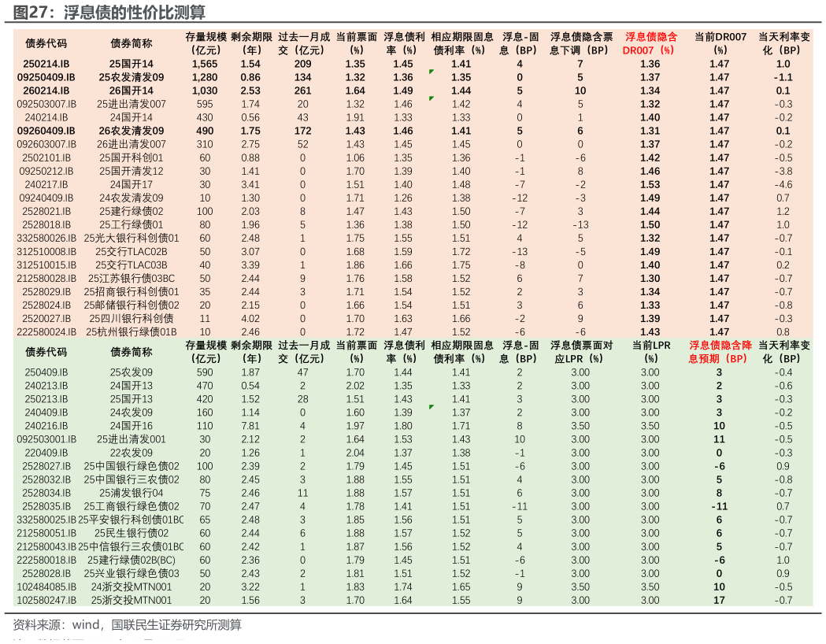This screenshot has width=826, height=644.
Task: Click bond name 25进出清发001
Action: coord(131,439)
